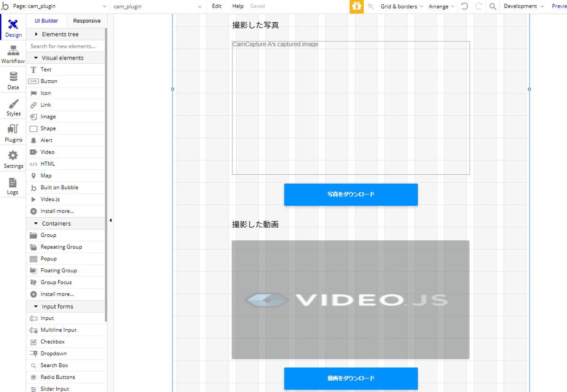
Task: Select the Video.js plugin element
Action: tap(50, 199)
